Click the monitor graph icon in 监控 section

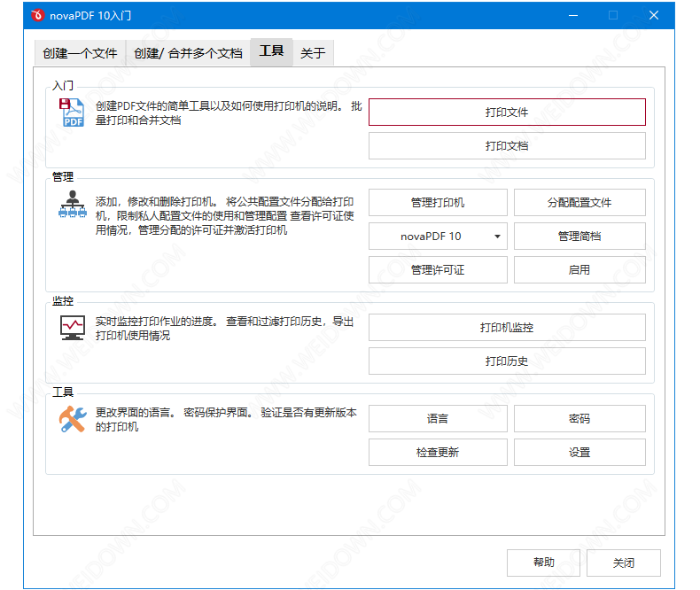[73, 328]
